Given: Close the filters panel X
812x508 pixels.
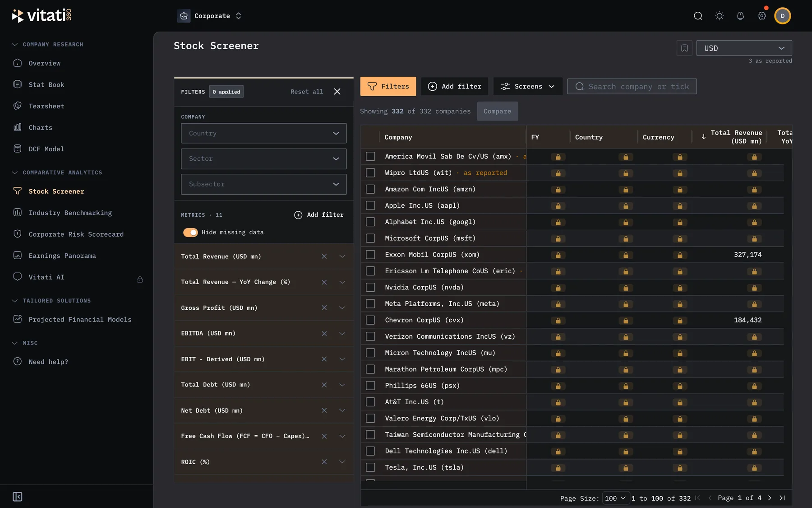Looking at the screenshot, I should [337, 92].
